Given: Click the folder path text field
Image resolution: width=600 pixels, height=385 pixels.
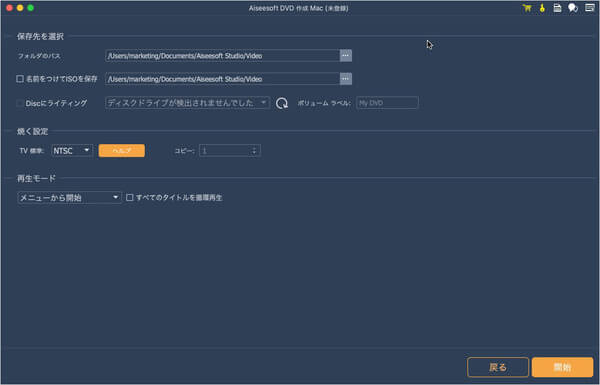Looking at the screenshot, I should point(222,56).
